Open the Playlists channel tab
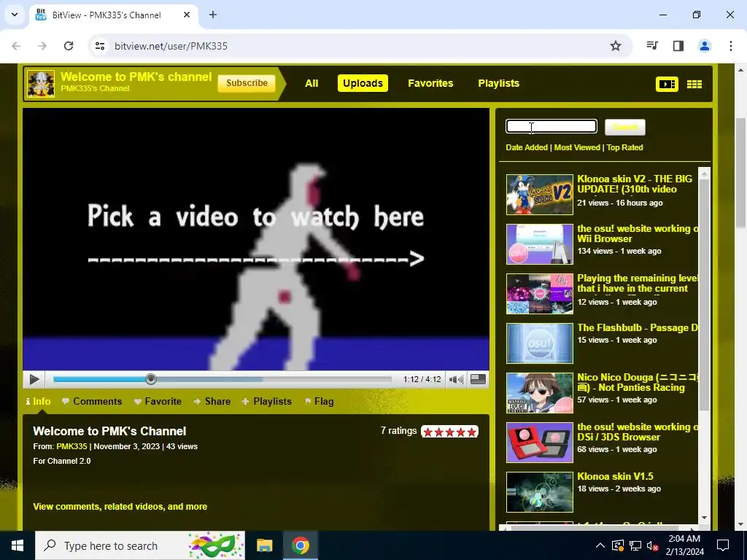Screen dimensions: 747x560 tap(498, 83)
